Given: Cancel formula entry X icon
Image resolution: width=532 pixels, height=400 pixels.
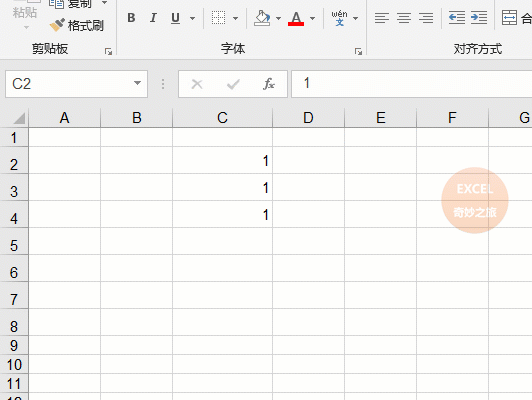Looking at the screenshot, I should [x=197, y=84].
